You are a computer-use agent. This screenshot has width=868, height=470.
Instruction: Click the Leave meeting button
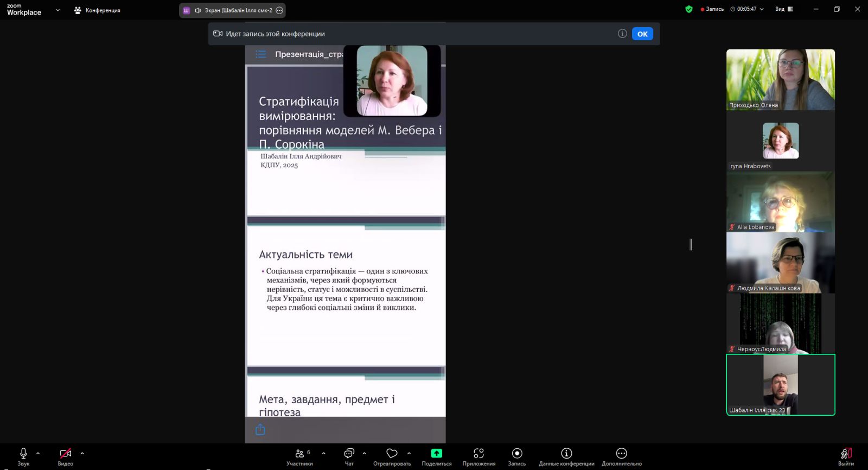(x=846, y=455)
